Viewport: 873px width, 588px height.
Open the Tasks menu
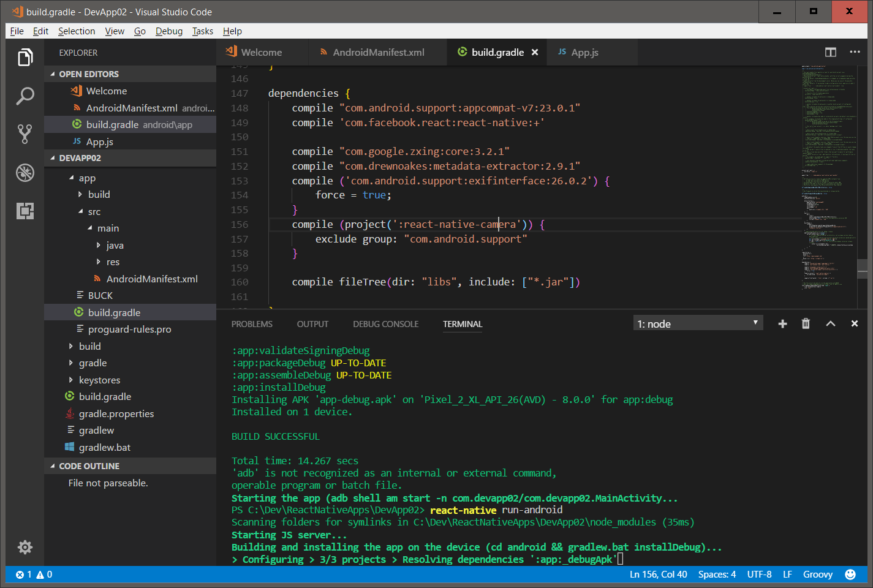coord(203,31)
